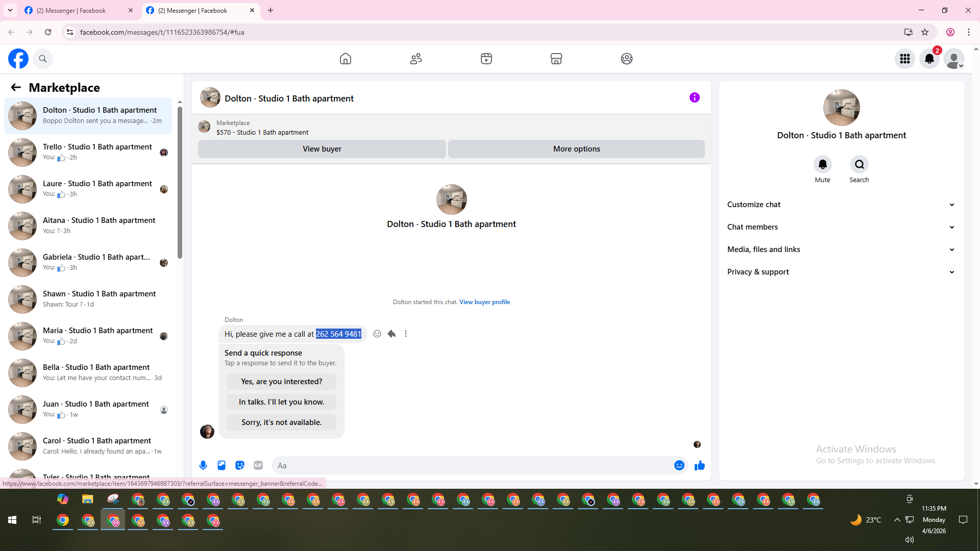Open the volume control in system tray
This screenshot has height=551, width=980.
909,539
